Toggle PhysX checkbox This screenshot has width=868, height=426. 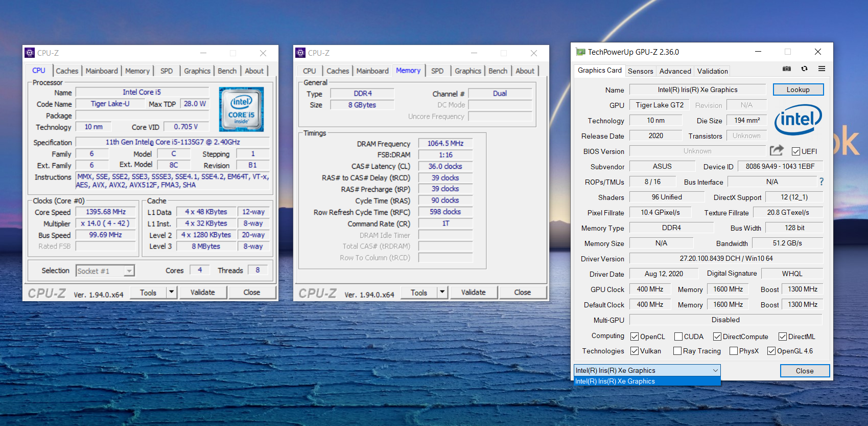tap(734, 351)
